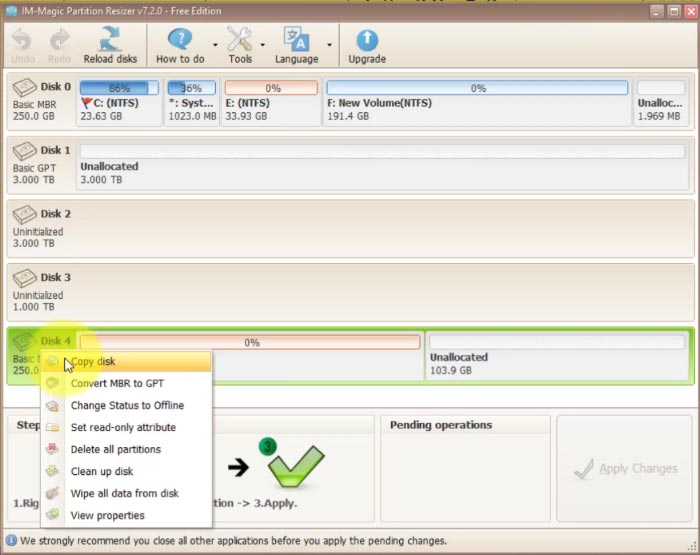Click the Upgrade arrow icon

point(367,40)
